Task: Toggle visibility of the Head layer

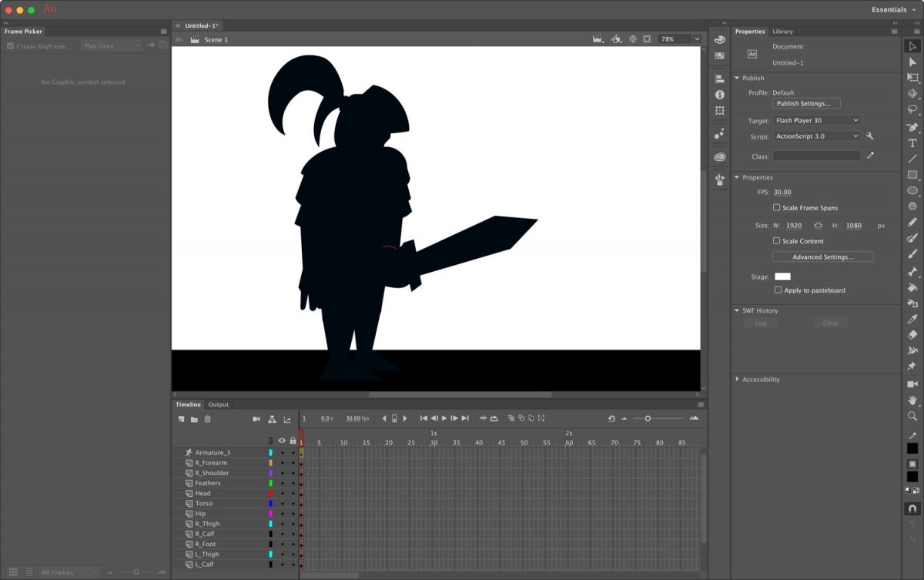Action: [x=282, y=493]
